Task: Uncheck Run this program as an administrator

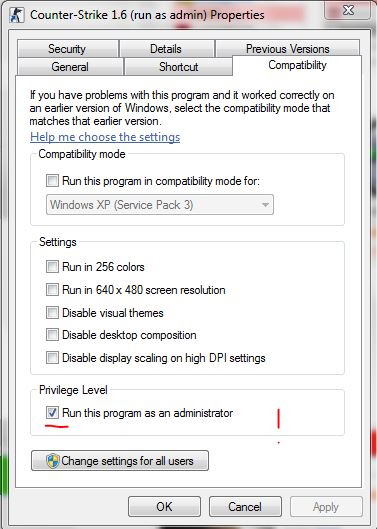Action: point(52,413)
